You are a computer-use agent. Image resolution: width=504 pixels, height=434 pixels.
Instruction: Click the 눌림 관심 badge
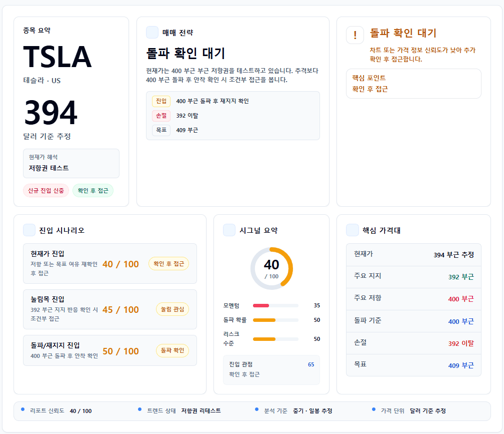coord(172,309)
